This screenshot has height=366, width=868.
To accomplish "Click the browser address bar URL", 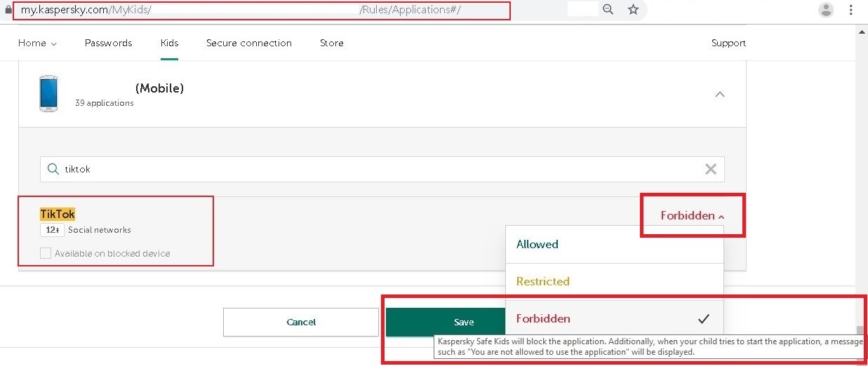I will [241, 10].
